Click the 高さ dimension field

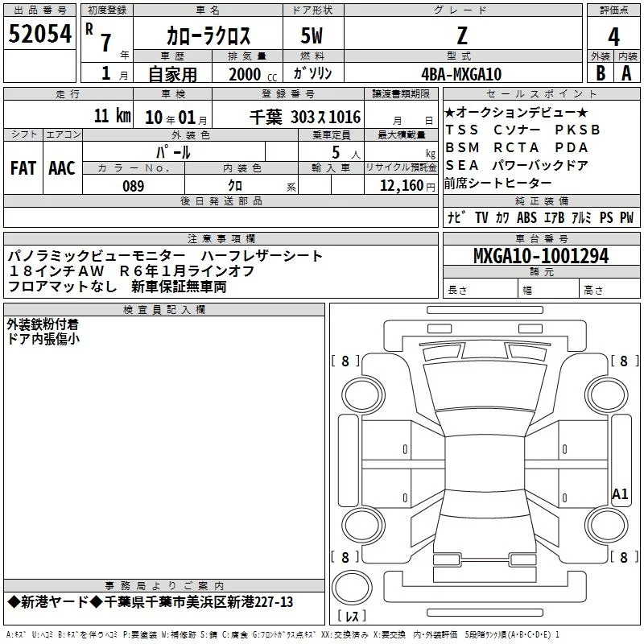tap(609, 290)
